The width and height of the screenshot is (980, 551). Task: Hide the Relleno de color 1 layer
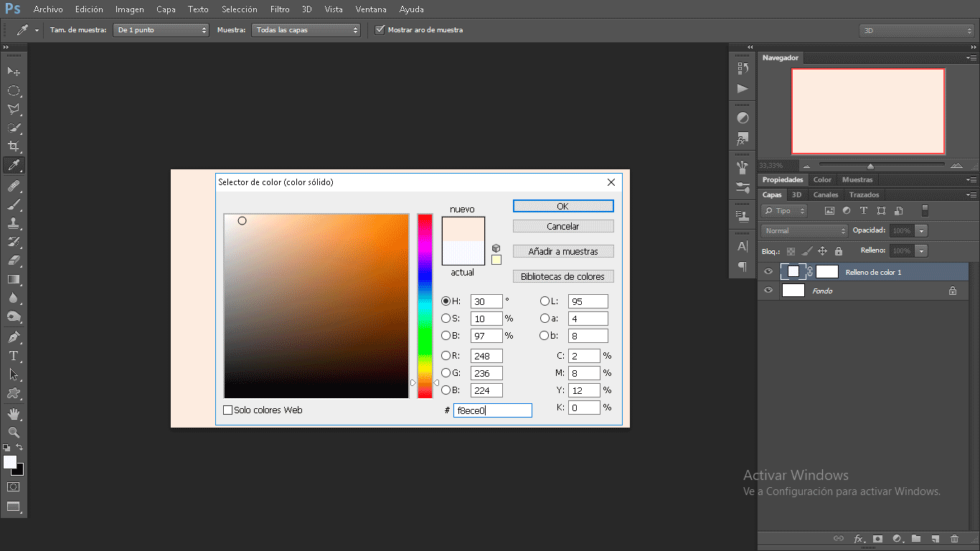click(x=768, y=272)
